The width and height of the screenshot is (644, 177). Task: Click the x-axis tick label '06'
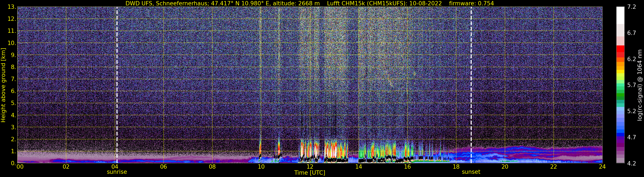164,167
